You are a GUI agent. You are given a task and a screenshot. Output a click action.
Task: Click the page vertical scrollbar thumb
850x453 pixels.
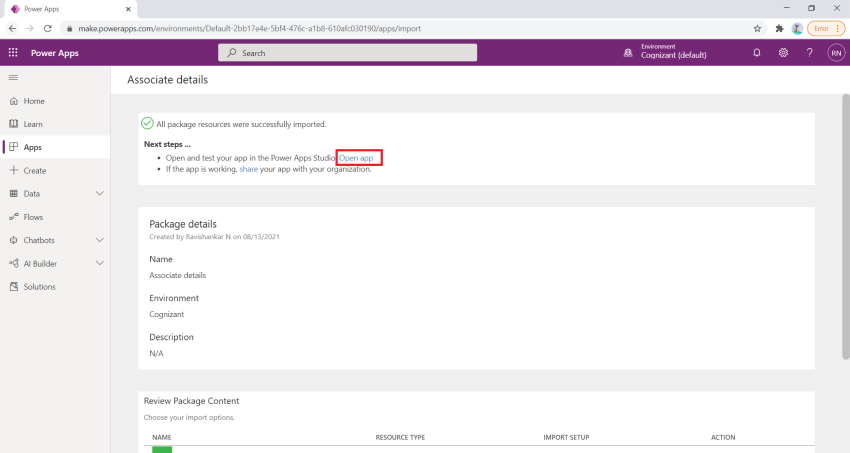pyautogui.click(x=845, y=226)
